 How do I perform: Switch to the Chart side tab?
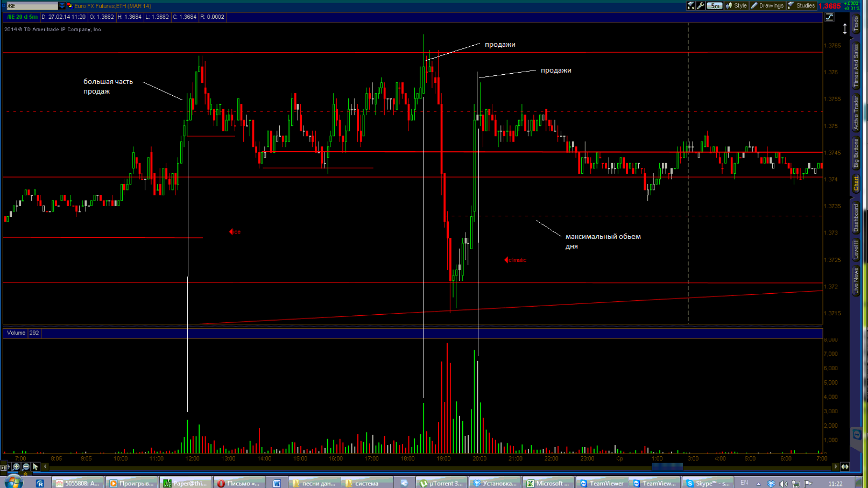tap(856, 183)
